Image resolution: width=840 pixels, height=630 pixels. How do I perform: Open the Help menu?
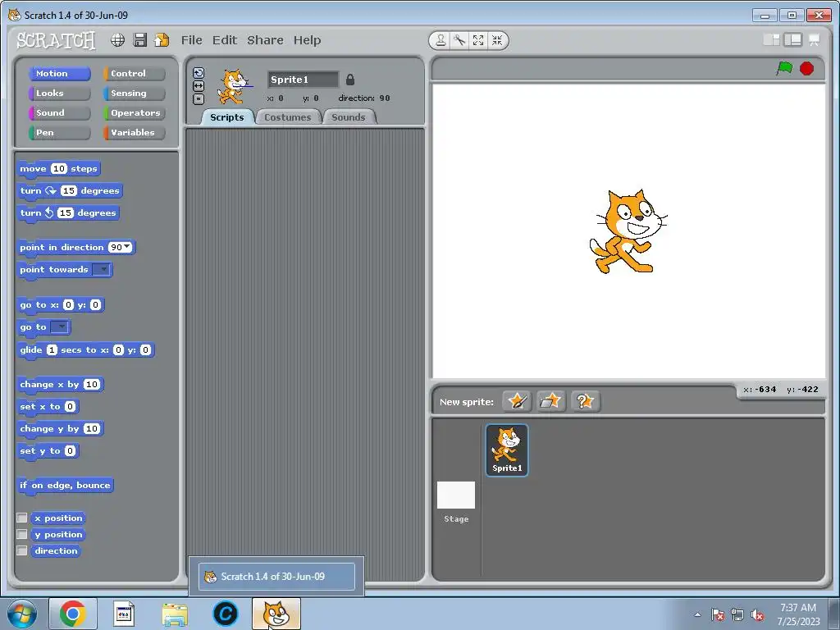307,40
